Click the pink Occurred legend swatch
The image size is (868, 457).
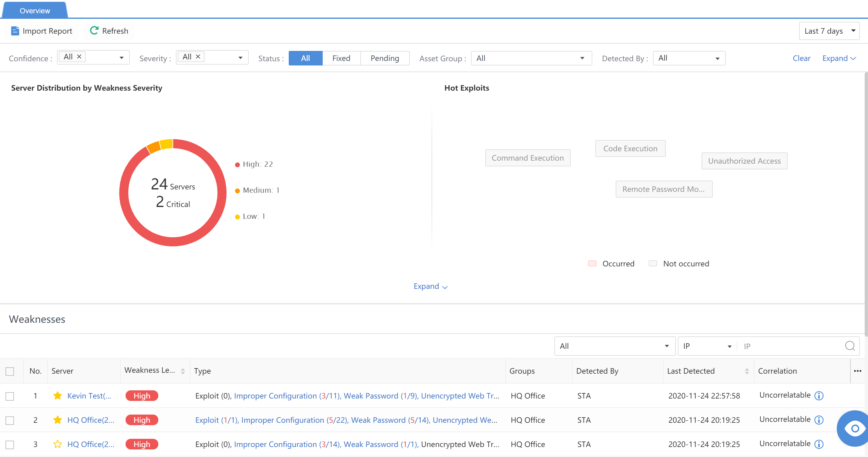tap(592, 263)
